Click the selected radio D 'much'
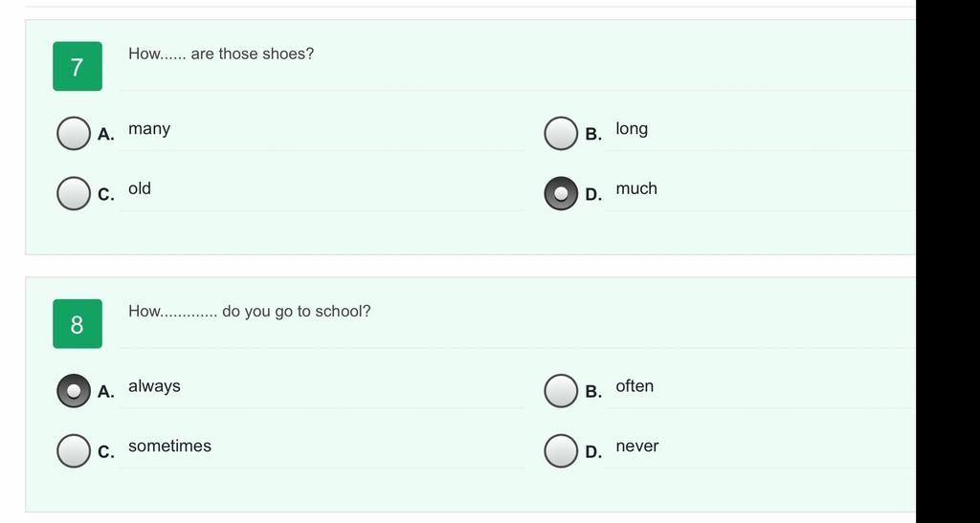Image resolution: width=980 pixels, height=523 pixels. click(x=561, y=193)
